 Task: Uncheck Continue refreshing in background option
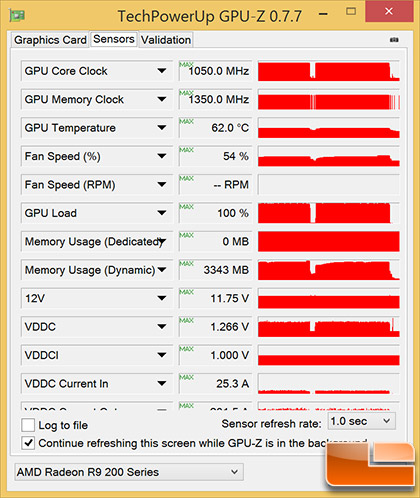28,443
